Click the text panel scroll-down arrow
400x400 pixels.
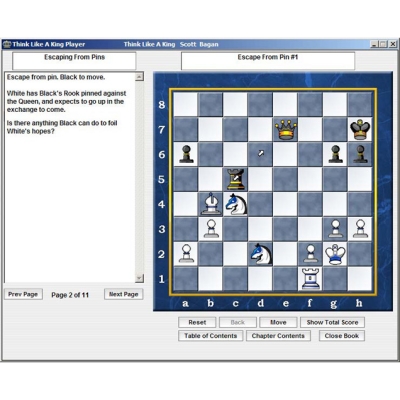point(139,278)
